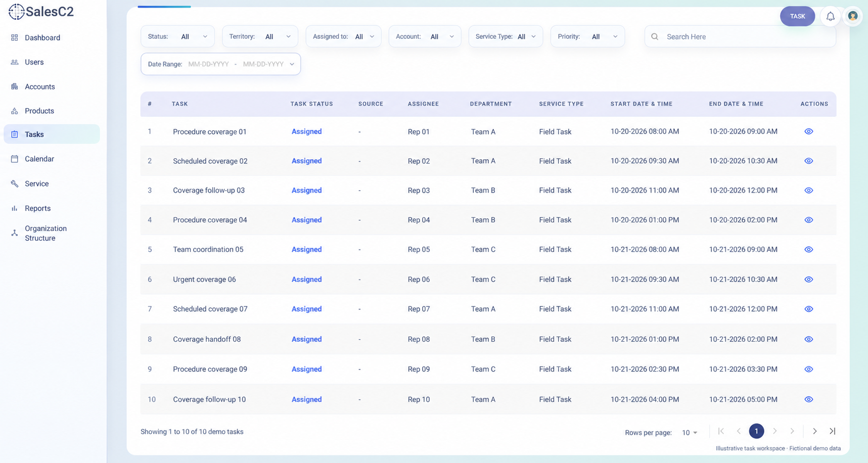Click the TASK button
868x463 pixels.
tap(797, 16)
